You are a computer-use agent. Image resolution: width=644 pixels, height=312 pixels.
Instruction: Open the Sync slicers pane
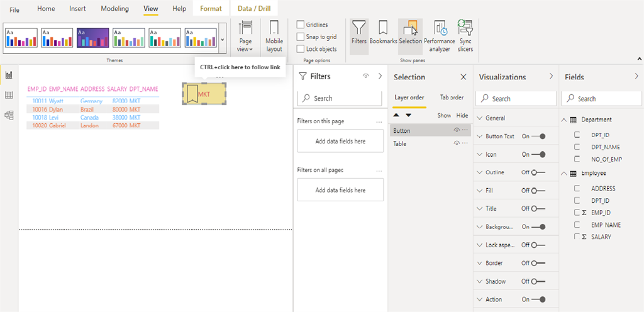[465, 37]
